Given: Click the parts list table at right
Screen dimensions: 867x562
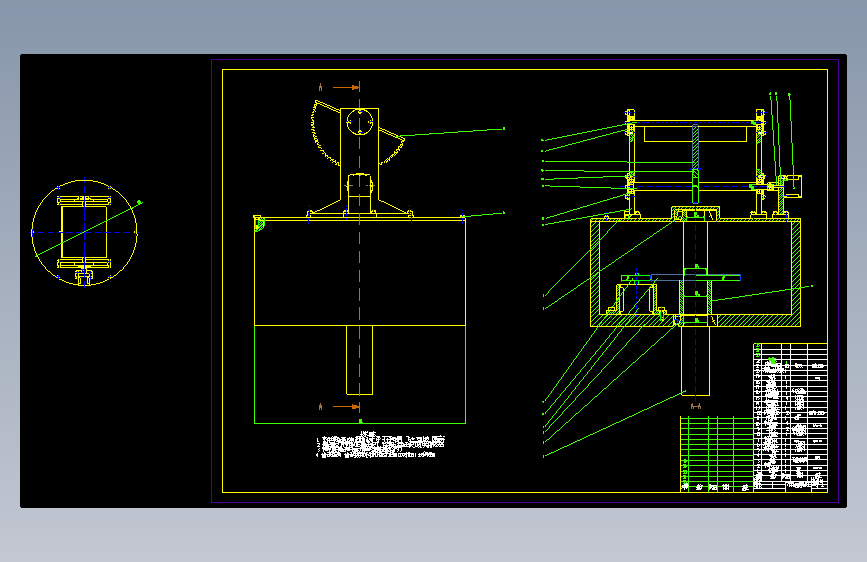Looking at the screenshot, I should [791, 417].
